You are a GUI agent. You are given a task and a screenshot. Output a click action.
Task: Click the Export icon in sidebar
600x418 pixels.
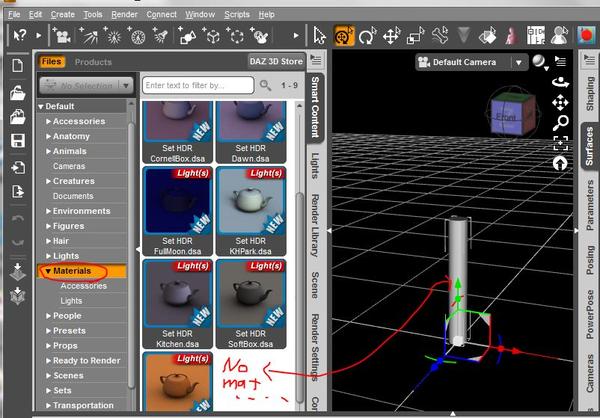18,191
